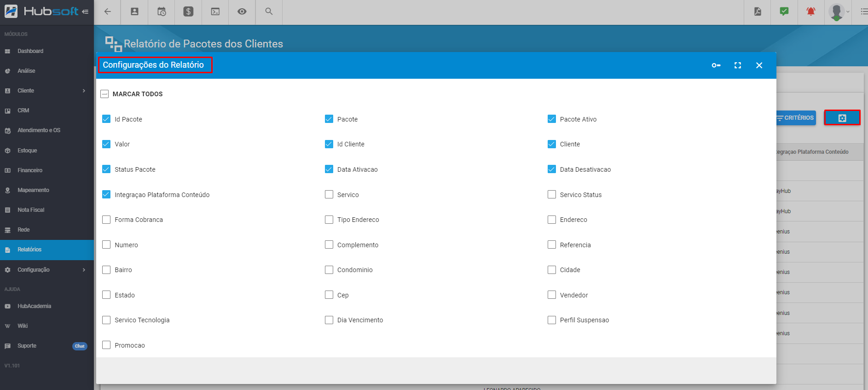Click the eye icon in toolbar
The height and width of the screenshot is (390, 868).
click(242, 12)
